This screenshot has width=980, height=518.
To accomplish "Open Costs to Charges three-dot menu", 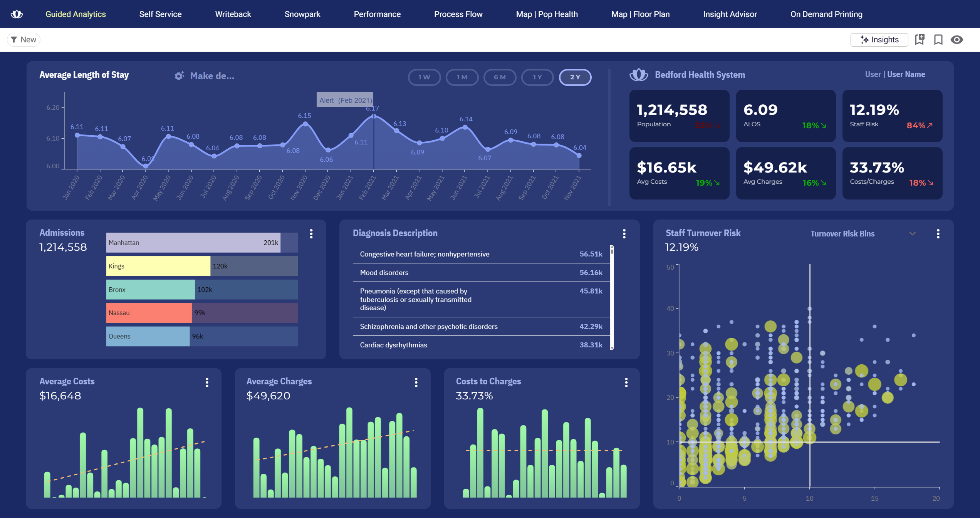I will 626,382.
